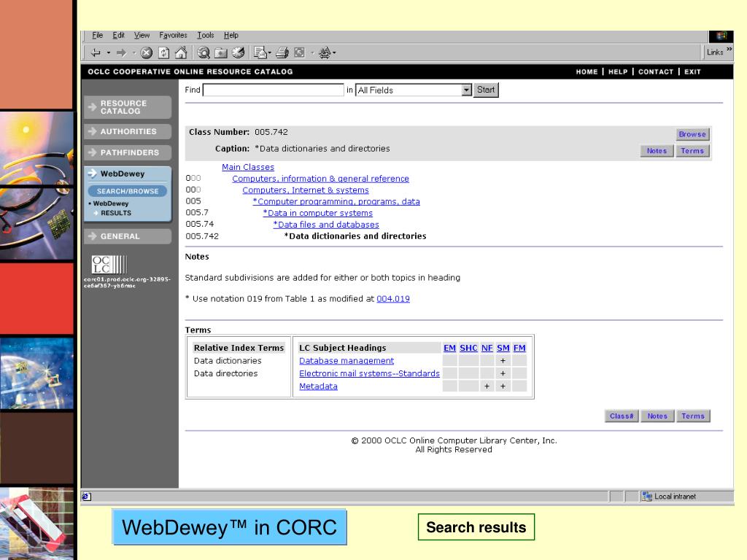Expand the Links toolbar chevron
The image size is (747, 560).
click(729, 49)
